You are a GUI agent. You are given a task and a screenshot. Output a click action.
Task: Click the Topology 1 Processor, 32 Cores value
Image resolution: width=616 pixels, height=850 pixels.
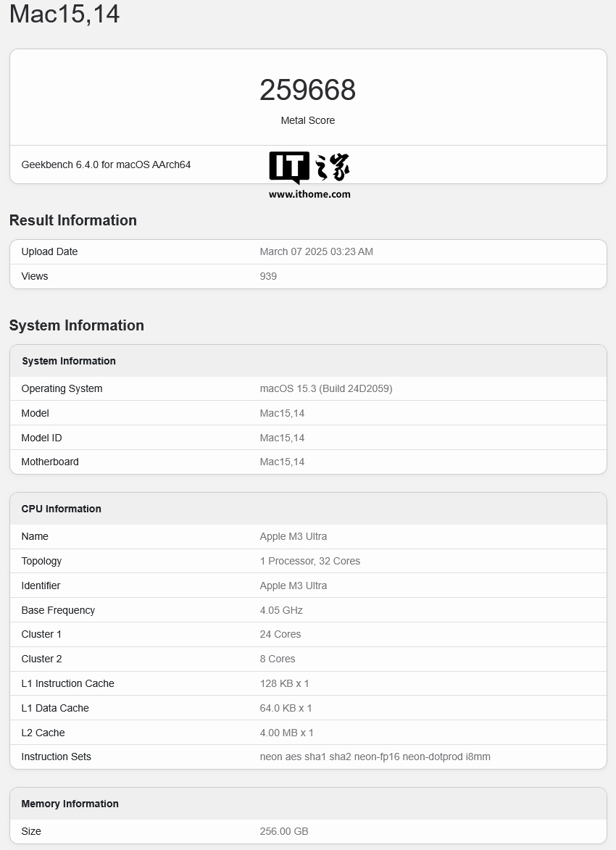tap(309, 561)
